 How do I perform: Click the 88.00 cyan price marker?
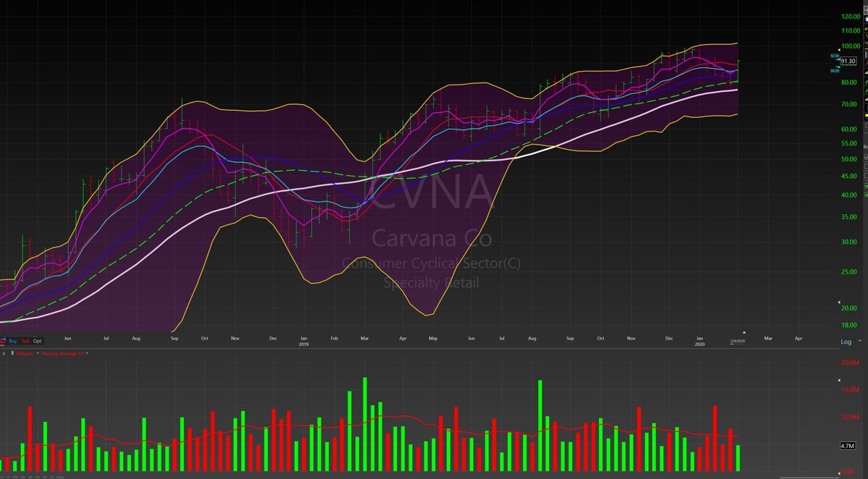pyautogui.click(x=835, y=71)
